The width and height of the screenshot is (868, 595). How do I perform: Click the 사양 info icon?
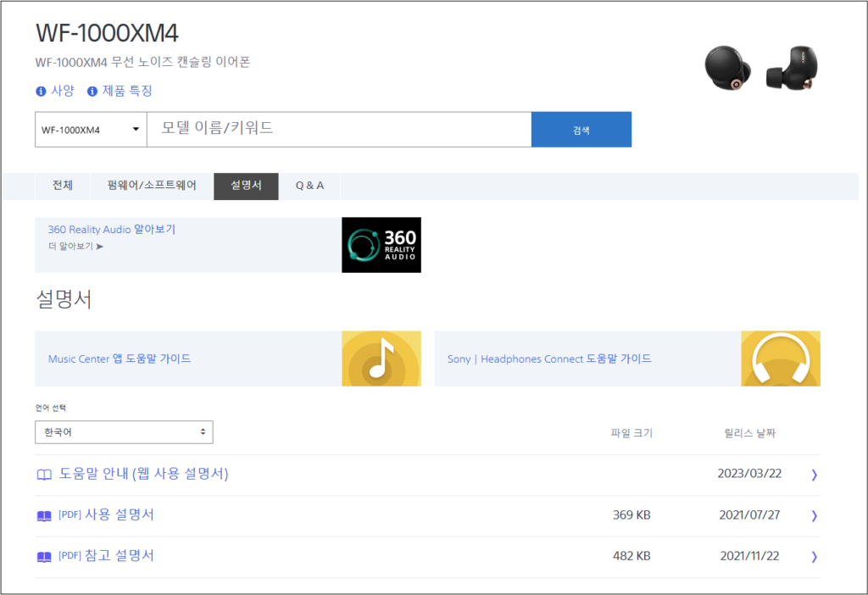[41, 92]
